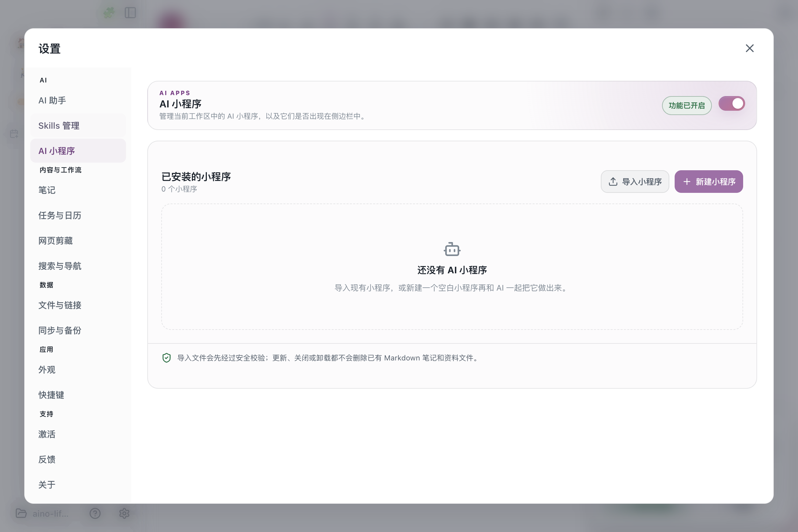
Task: Open 反馈 settings section
Action: [78, 460]
